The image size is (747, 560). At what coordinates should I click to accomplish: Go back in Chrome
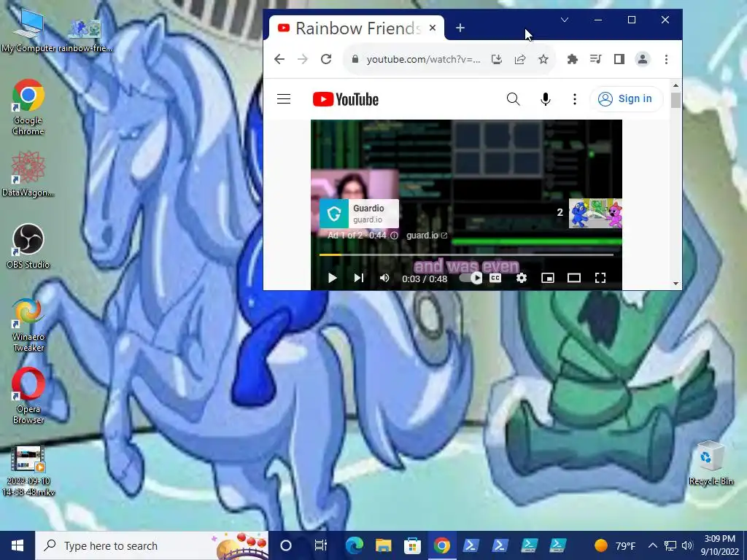point(279,59)
